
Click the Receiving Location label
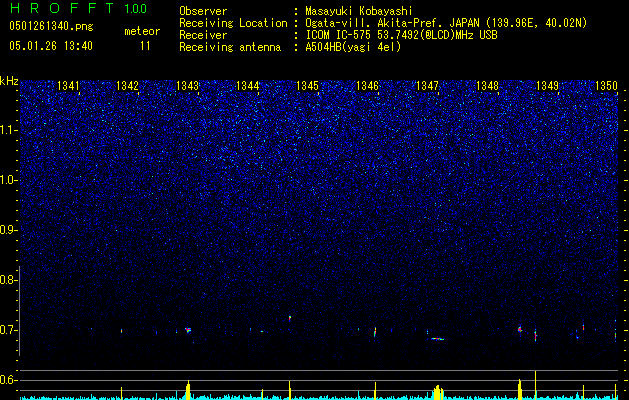click(x=233, y=23)
